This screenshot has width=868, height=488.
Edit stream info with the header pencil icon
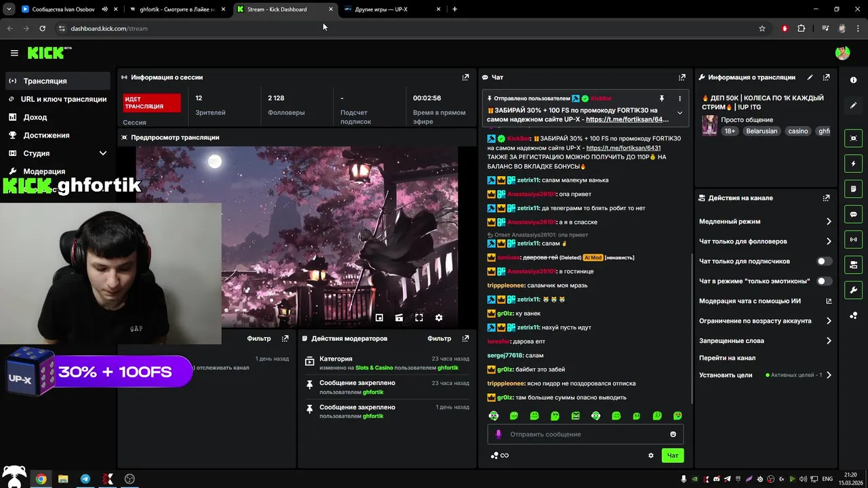click(810, 77)
